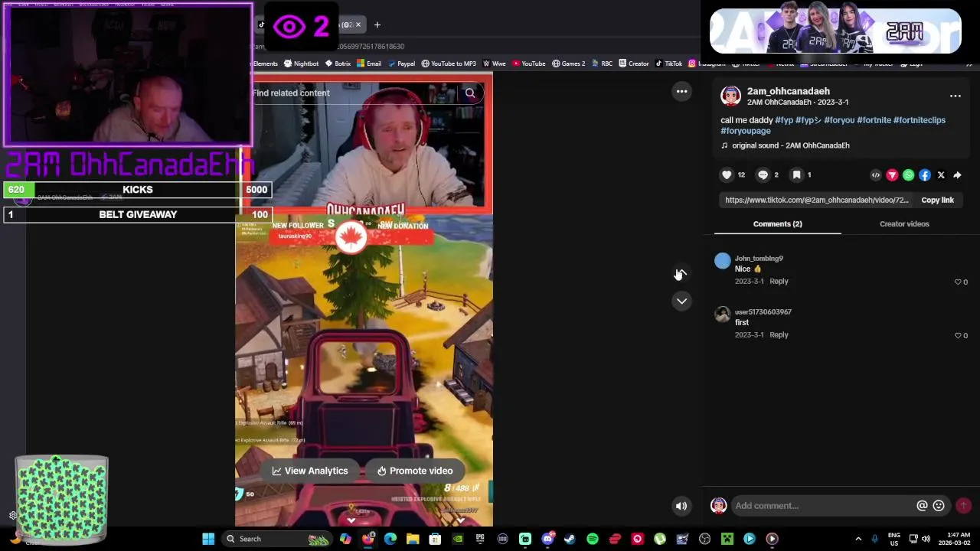Open John_tombling9's profile avatar
This screenshot has width=980, height=551.
click(722, 261)
